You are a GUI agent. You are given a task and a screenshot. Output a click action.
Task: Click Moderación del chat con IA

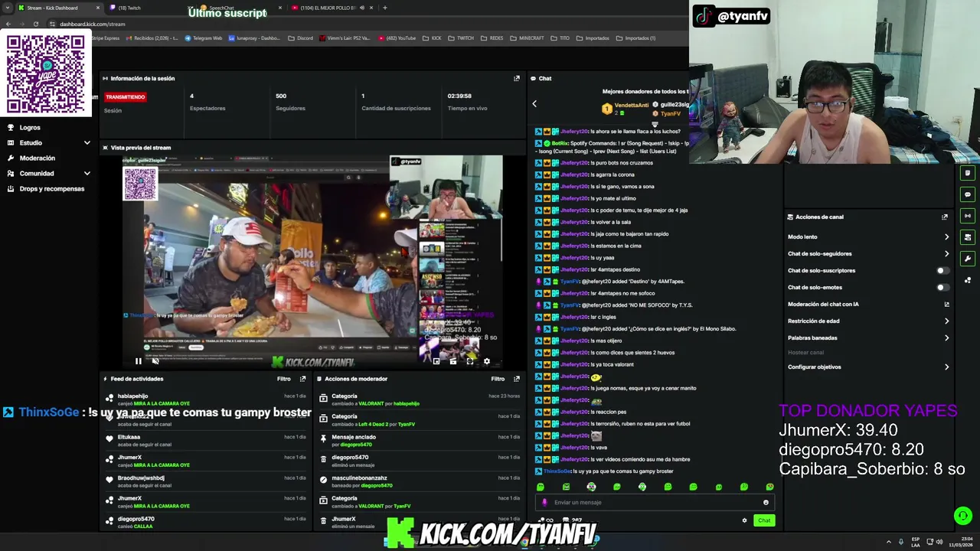click(823, 304)
